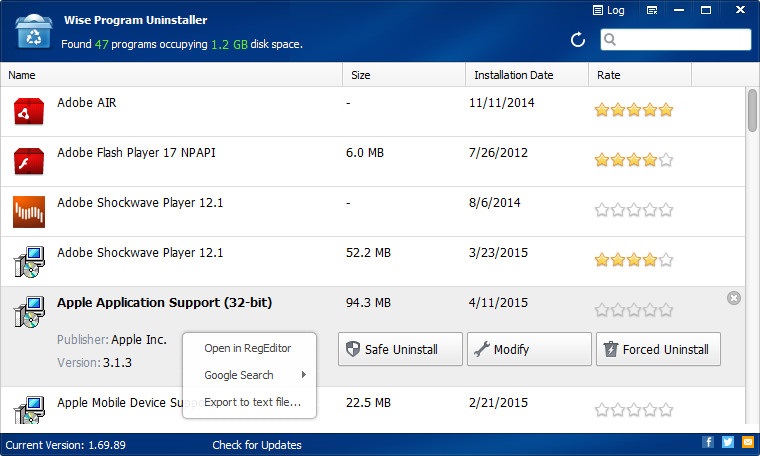The height and width of the screenshot is (456, 760).
Task: Rate Apple Mobile Device Support one star
Action: click(x=602, y=410)
